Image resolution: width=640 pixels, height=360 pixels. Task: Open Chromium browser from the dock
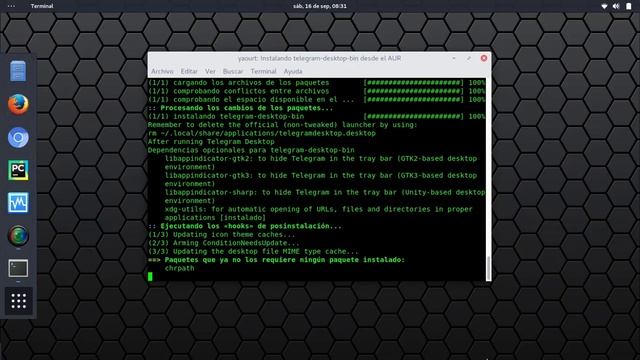pos(18,138)
